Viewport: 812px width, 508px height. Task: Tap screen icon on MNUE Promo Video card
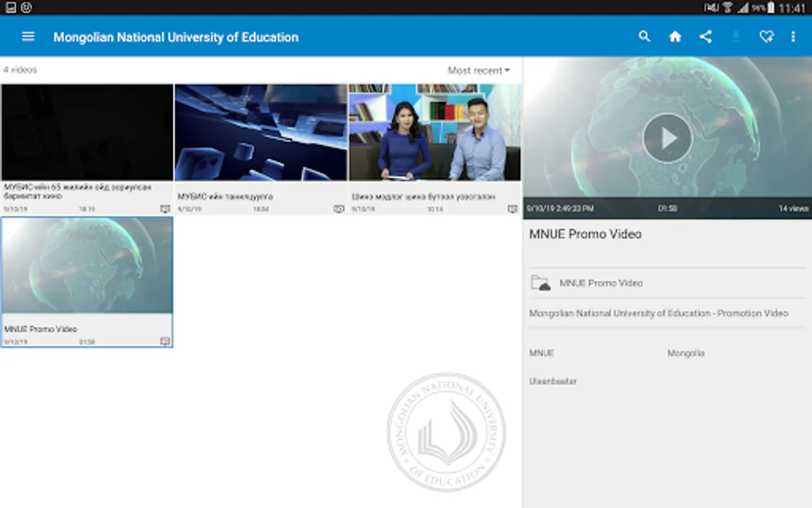(165, 341)
